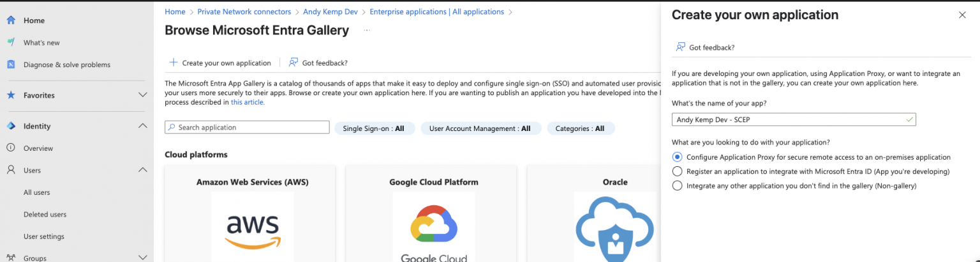Click the What's new icon

pos(11,43)
